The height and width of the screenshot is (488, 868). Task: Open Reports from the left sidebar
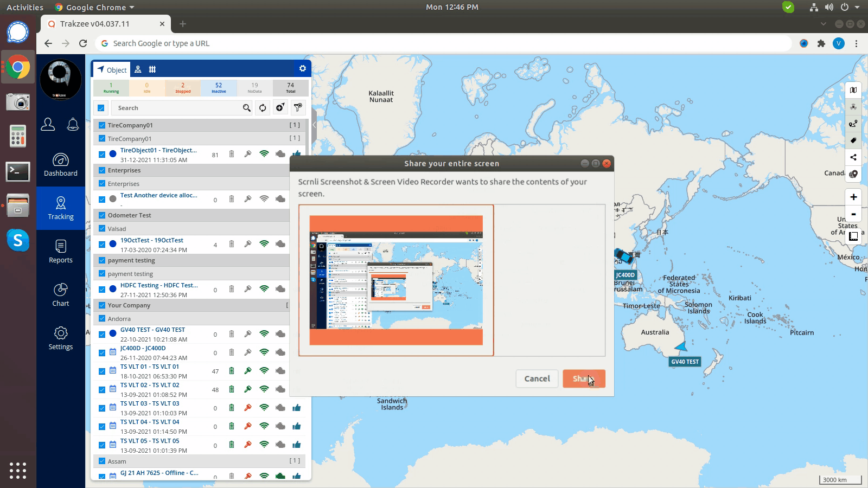point(61,252)
